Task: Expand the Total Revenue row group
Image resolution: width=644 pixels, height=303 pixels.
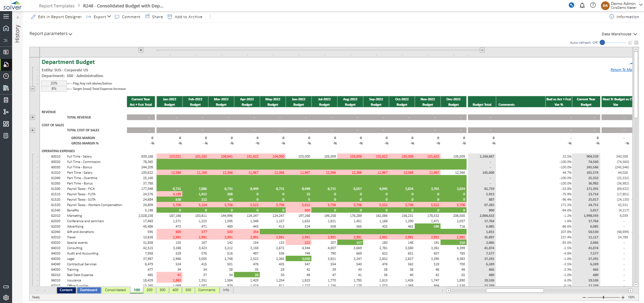Action: coord(33,117)
